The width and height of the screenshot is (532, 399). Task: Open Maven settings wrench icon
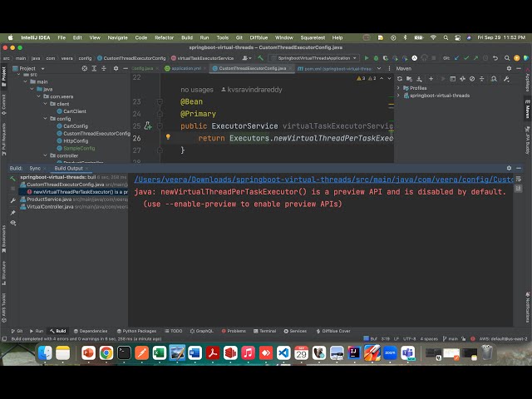pyautogui.click(x=506, y=79)
